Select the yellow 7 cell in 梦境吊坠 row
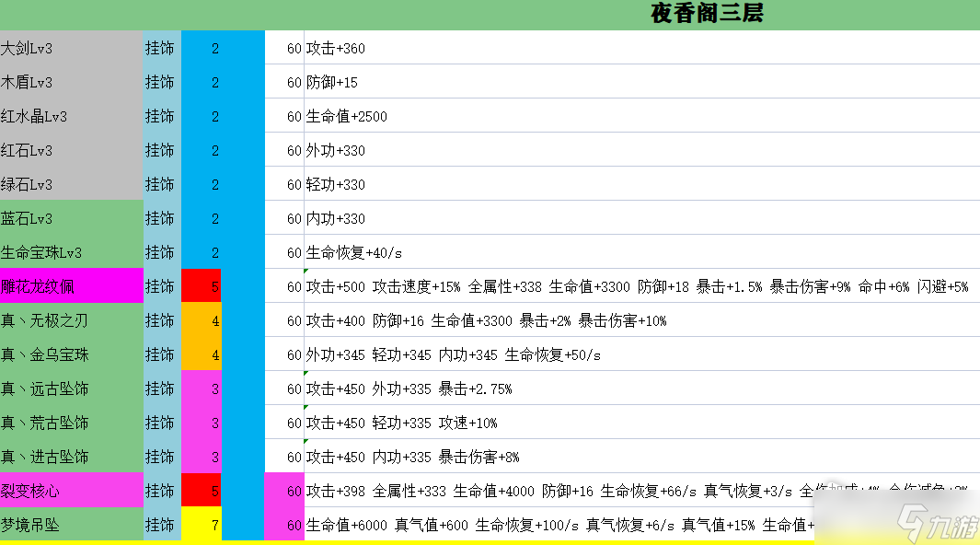This screenshot has height=545, width=980. coord(202,525)
